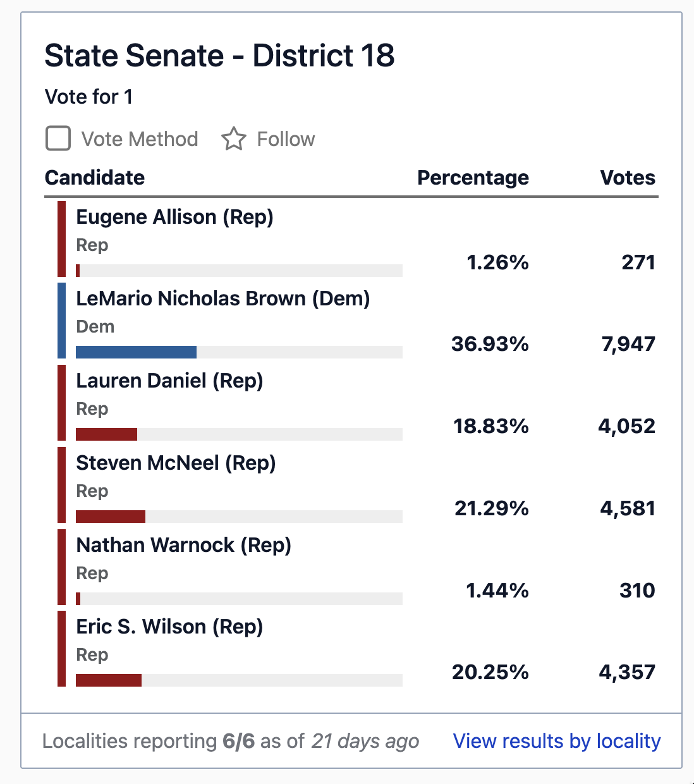Image resolution: width=694 pixels, height=784 pixels.
Task: Select candidate Nathan Warnock (Rep)
Action: (x=183, y=545)
